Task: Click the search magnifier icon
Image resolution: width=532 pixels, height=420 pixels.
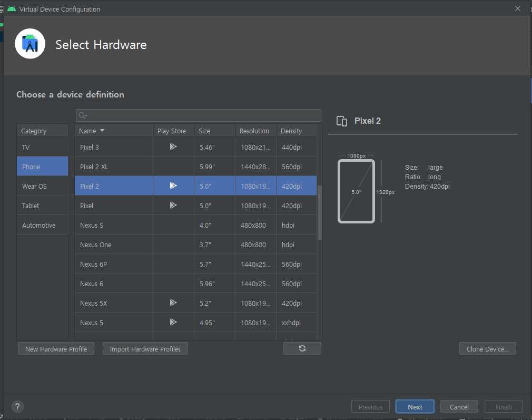Action: [83, 115]
